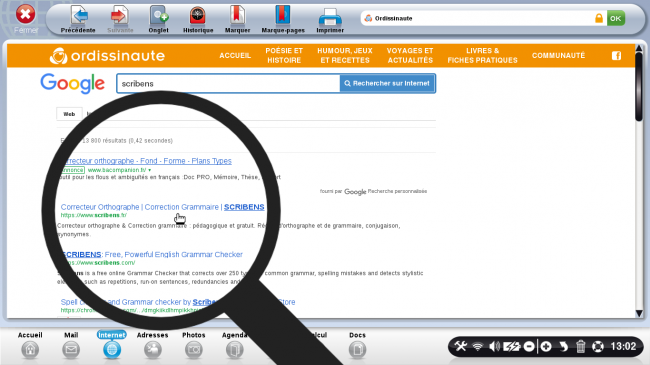Select the Web results tab

point(69,114)
